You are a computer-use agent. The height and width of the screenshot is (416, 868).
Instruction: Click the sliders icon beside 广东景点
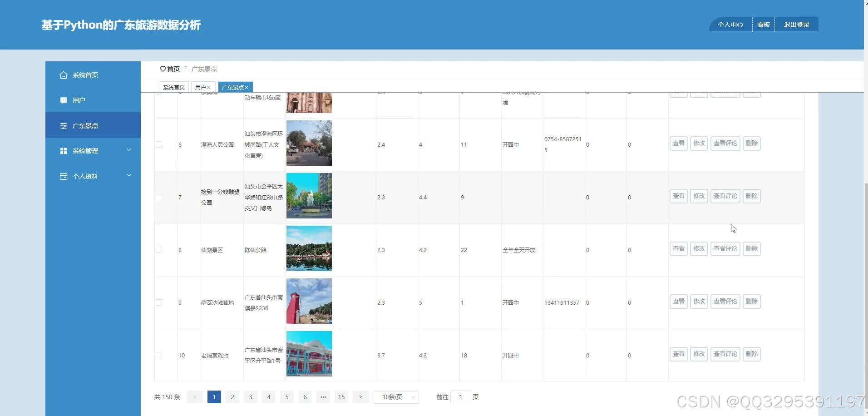pos(64,126)
